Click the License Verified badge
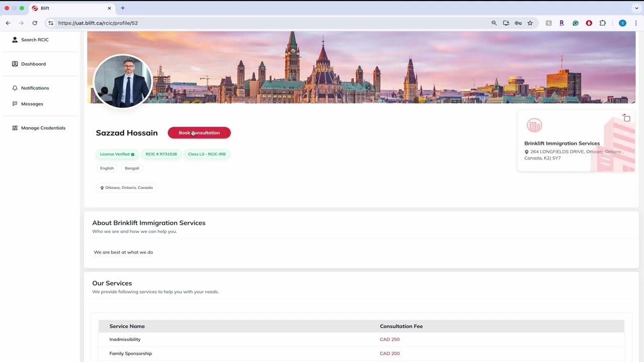 117,154
